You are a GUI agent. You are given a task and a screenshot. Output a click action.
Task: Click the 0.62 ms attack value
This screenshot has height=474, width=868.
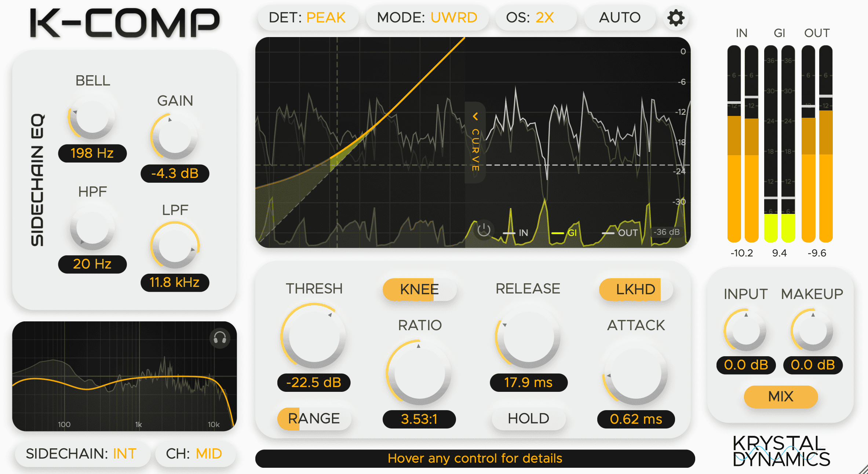636,419
